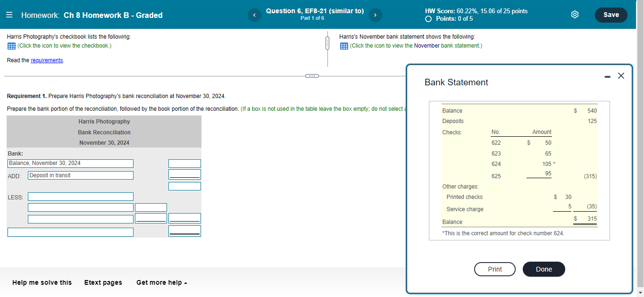Image resolution: width=644 pixels, height=297 pixels.
Task: Click Done to close the bank statement
Action: (x=544, y=269)
